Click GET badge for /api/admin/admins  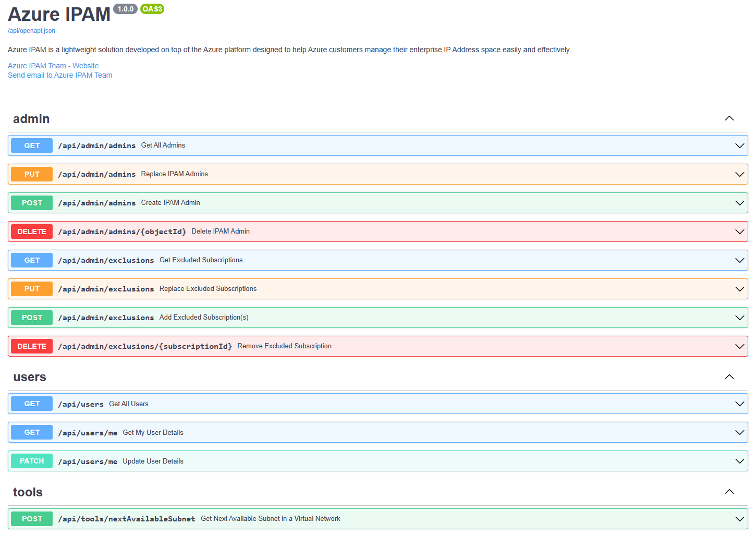tap(32, 145)
